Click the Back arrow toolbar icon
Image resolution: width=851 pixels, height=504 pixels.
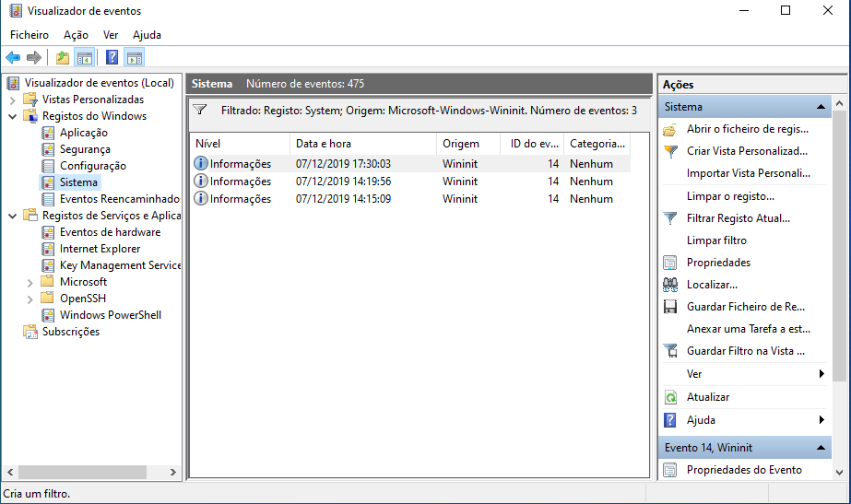(x=13, y=57)
